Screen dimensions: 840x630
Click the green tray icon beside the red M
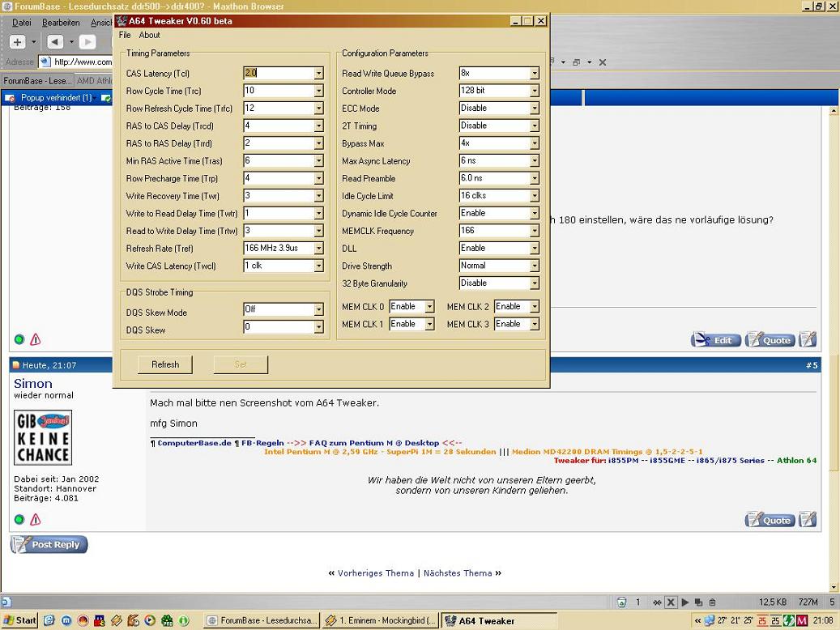click(789, 621)
